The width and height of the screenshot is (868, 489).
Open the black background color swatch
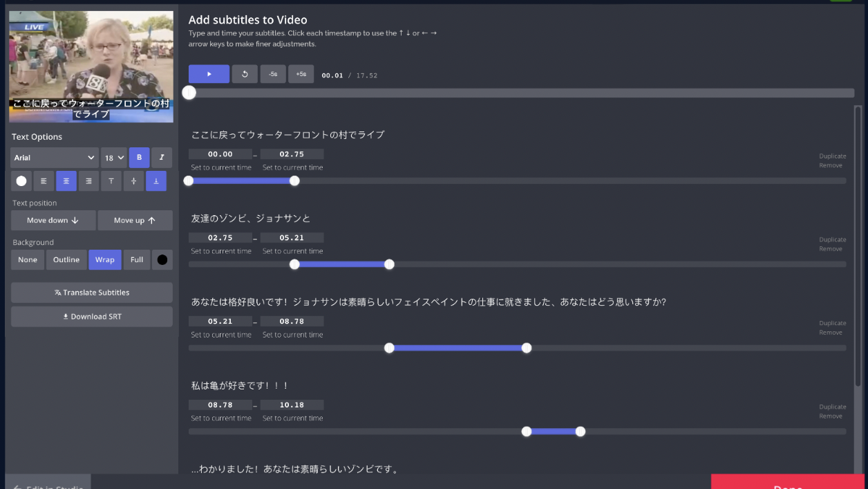pyautogui.click(x=162, y=259)
